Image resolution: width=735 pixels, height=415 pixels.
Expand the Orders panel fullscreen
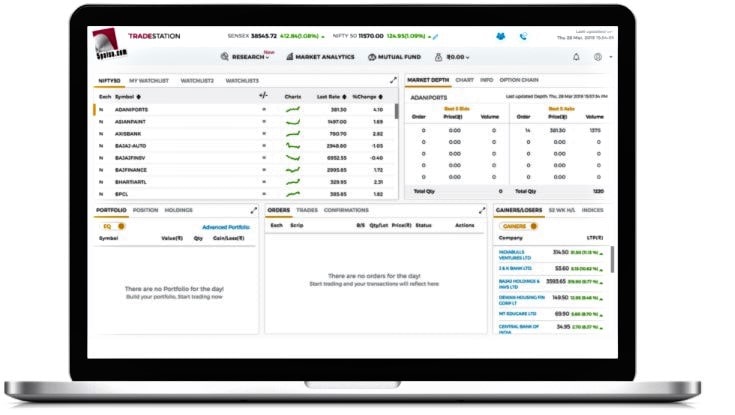pos(483,211)
